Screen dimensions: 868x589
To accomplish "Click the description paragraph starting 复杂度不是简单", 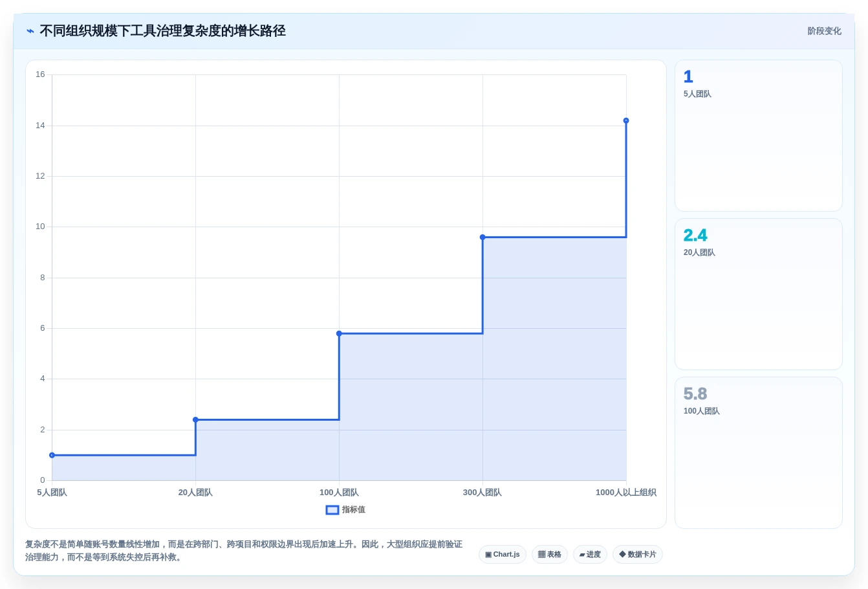I will point(244,551).
